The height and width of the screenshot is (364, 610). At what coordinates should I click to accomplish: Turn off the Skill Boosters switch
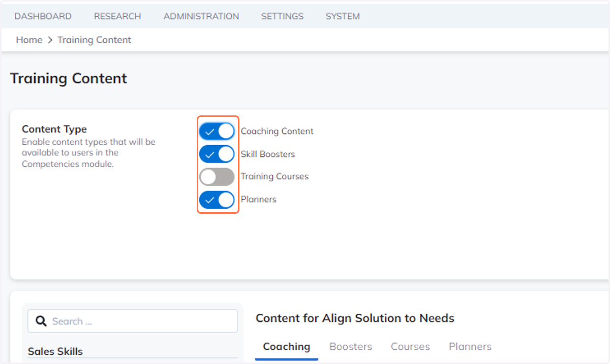(x=217, y=154)
